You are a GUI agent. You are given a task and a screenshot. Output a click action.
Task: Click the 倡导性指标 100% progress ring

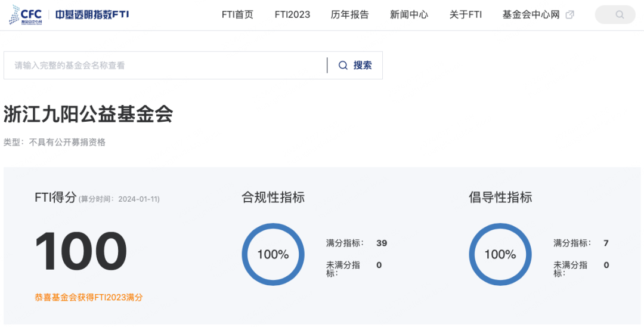pos(500,255)
